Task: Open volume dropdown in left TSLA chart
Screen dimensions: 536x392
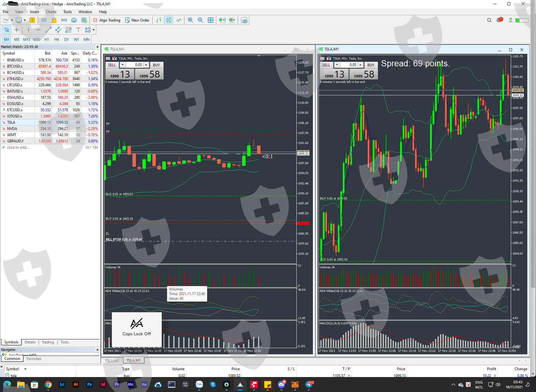Action: [x=122, y=65]
